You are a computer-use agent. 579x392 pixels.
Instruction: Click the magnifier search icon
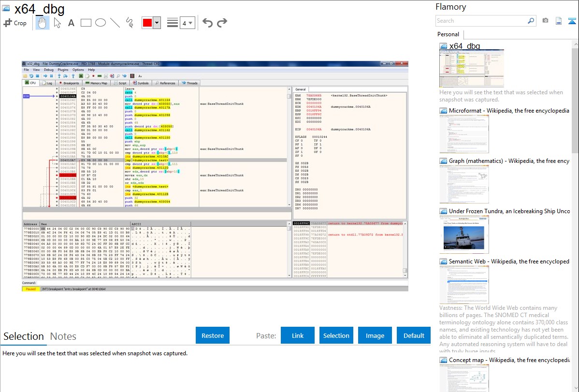pos(531,21)
